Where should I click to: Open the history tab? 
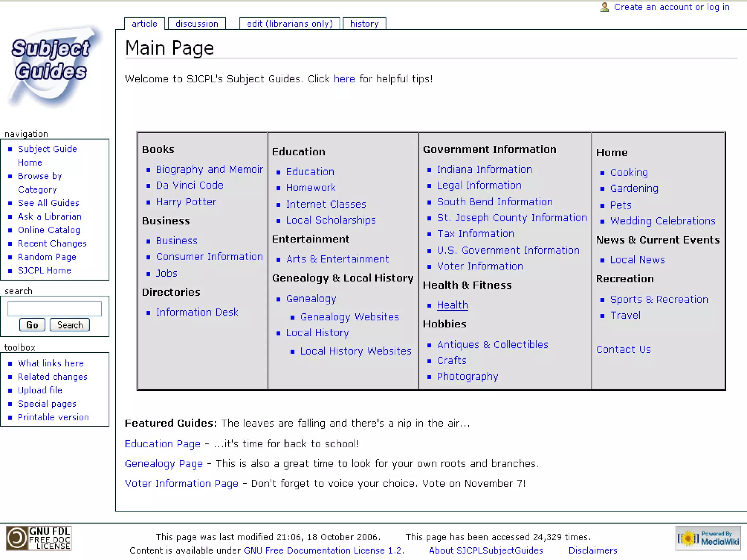point(364,24)
